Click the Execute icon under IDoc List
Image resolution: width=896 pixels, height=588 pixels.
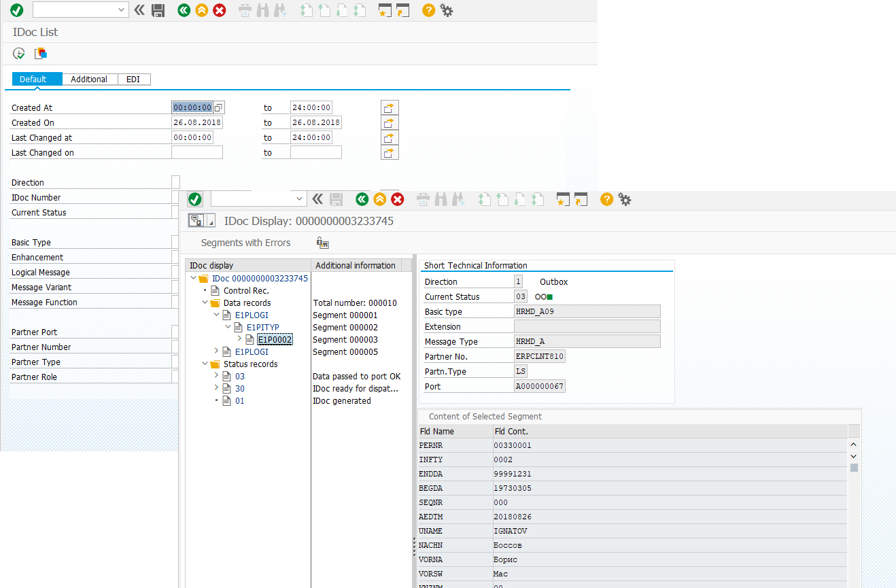coord(19,54)
